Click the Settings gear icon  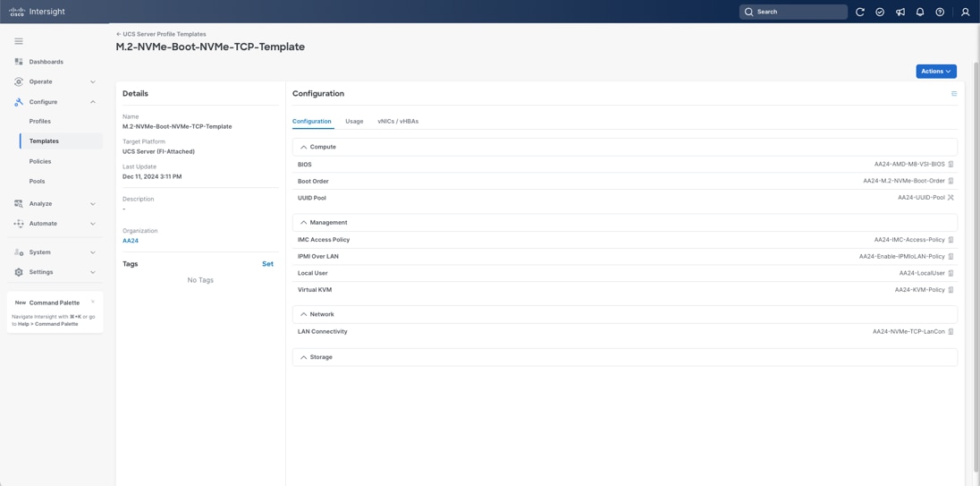coord(19,272)
